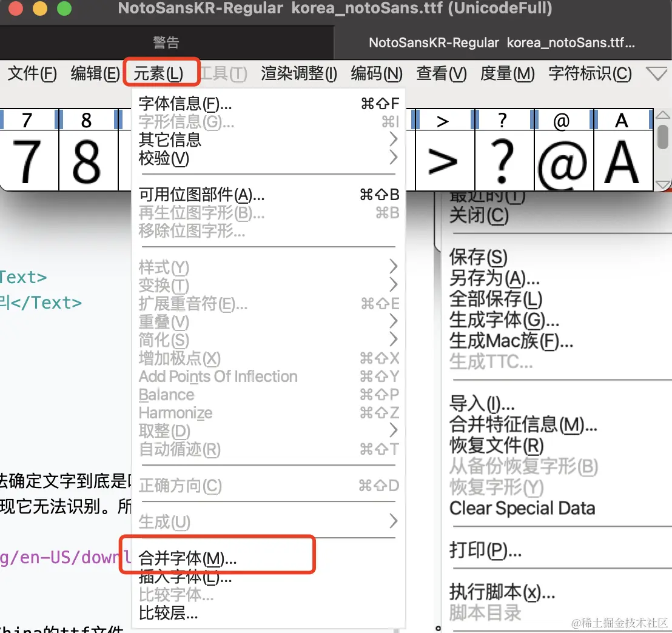The width and height of the screenshot is (672, 633).
Task: Click the green maximize window button
Action: (x=64, y=8)
